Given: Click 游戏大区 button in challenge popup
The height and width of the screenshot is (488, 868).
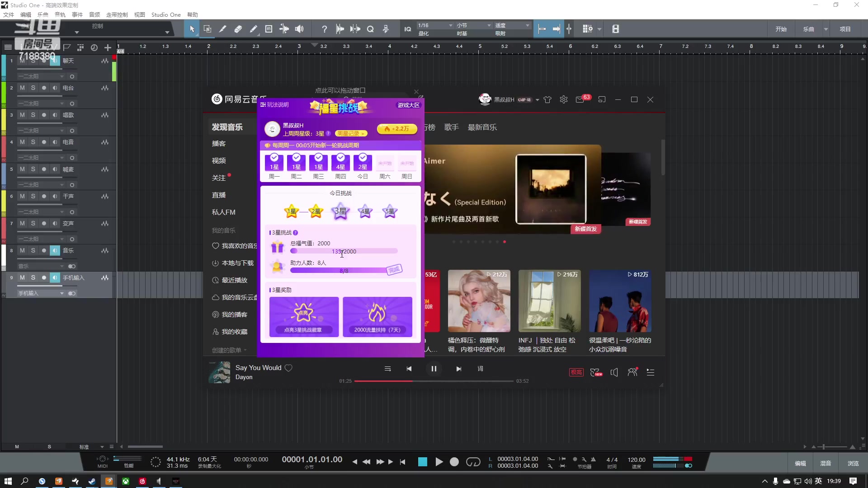Looking at the screenshot, I should point(409,105).
